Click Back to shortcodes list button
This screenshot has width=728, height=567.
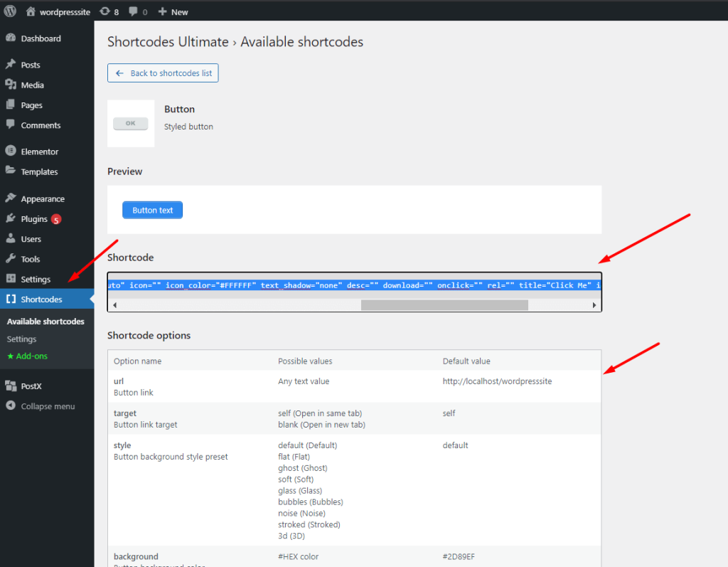tap(163, 73)
